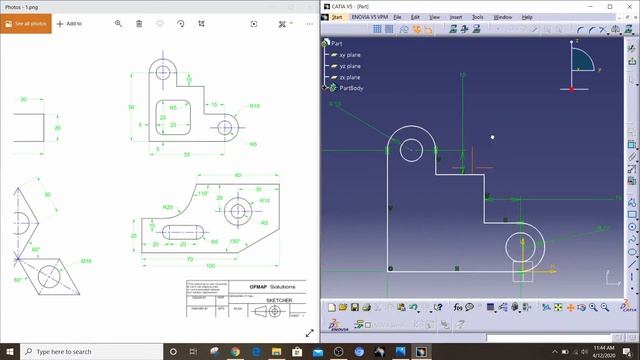Open the ENOVIA V5 VPM menu
Screen dimensions: 640x360
point(369,17)
